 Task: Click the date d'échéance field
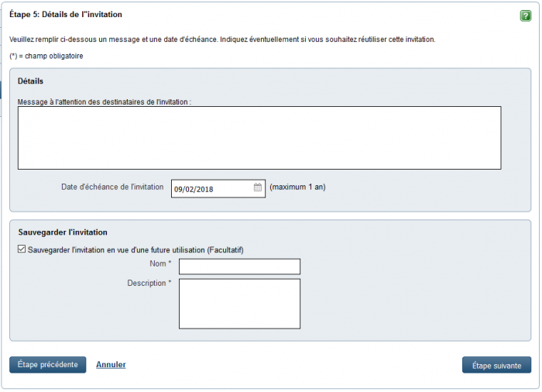[218, 188]
